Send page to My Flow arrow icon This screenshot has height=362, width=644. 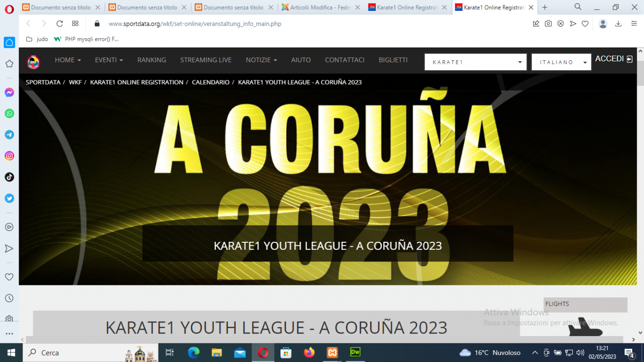coord(573,24)
